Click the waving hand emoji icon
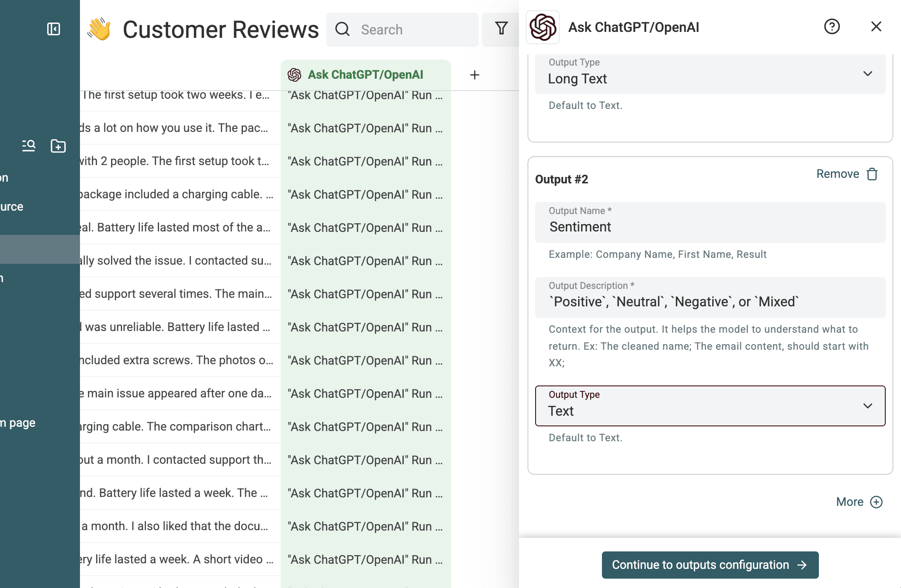This screenshot has height=588, width=901. pos(99,29)
